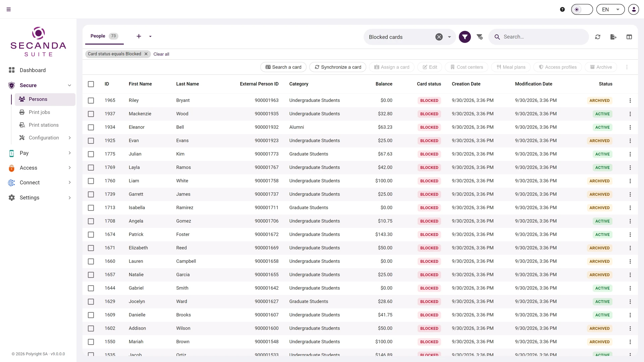This screenshot has width=644, height=362.
Task: Sort by the Balance column header
Action: [x=384, y=84]
